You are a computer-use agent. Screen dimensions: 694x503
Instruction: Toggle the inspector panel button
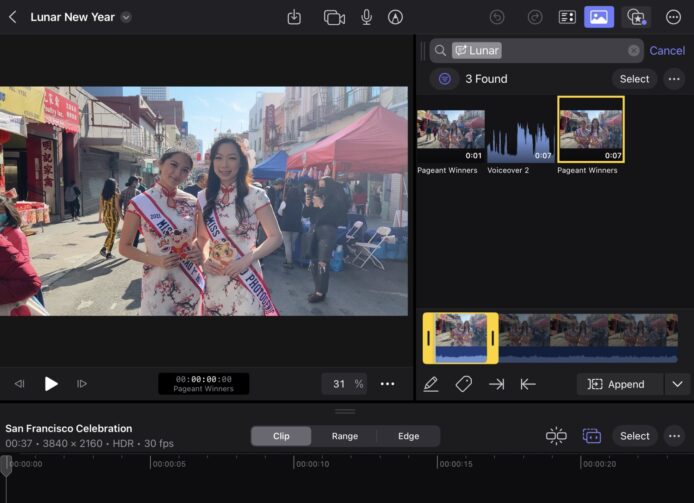click(567, 17)
